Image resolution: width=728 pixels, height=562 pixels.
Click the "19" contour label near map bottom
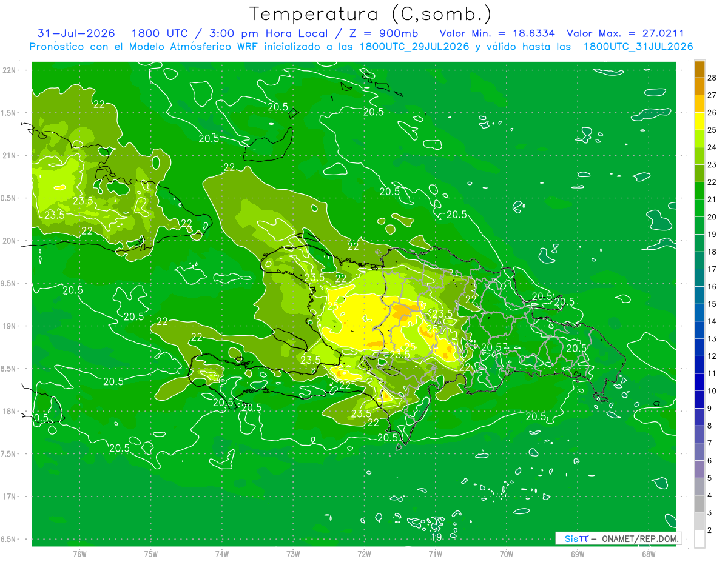(436, 537)
